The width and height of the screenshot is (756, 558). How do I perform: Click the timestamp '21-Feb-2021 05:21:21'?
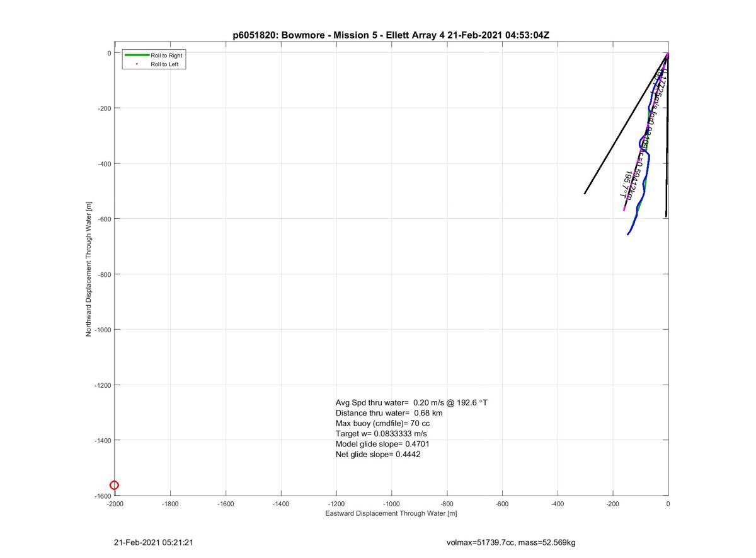(153, 542)
